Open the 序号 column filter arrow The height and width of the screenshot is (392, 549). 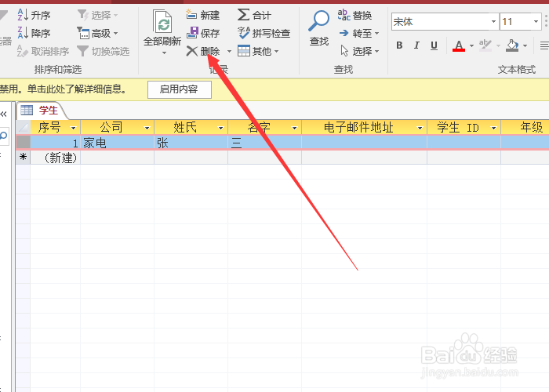(73, 128)
